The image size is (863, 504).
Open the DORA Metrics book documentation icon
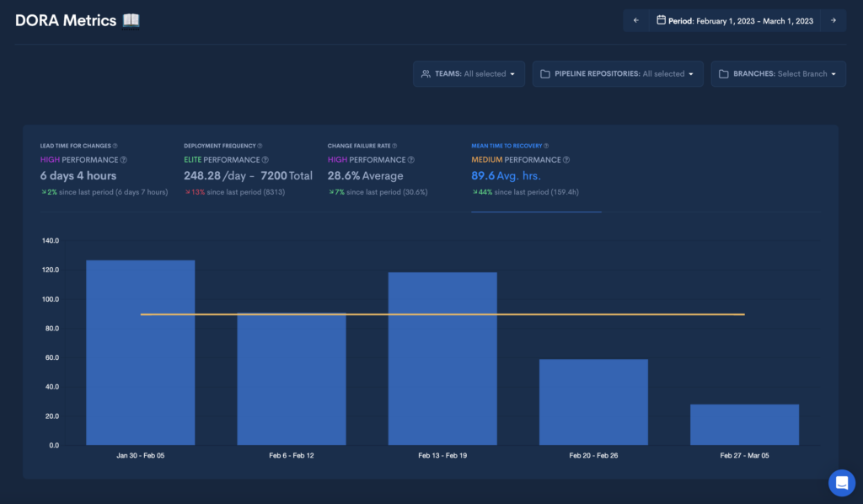coord(131,20)
